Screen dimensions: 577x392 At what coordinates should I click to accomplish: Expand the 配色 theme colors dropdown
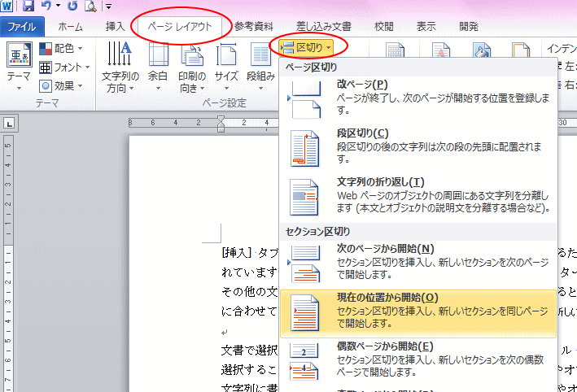(61, 48)
